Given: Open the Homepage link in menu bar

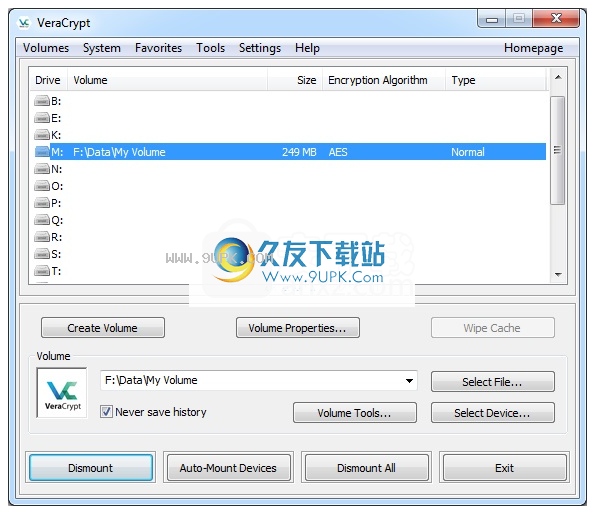Looking at the screenshot, I should [534, 48].
